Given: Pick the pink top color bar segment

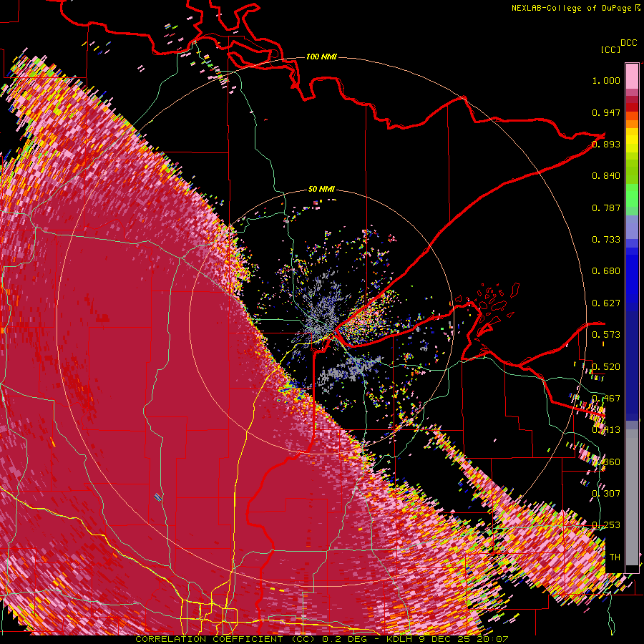Looking at the screenshot, I should pos(632,77).
